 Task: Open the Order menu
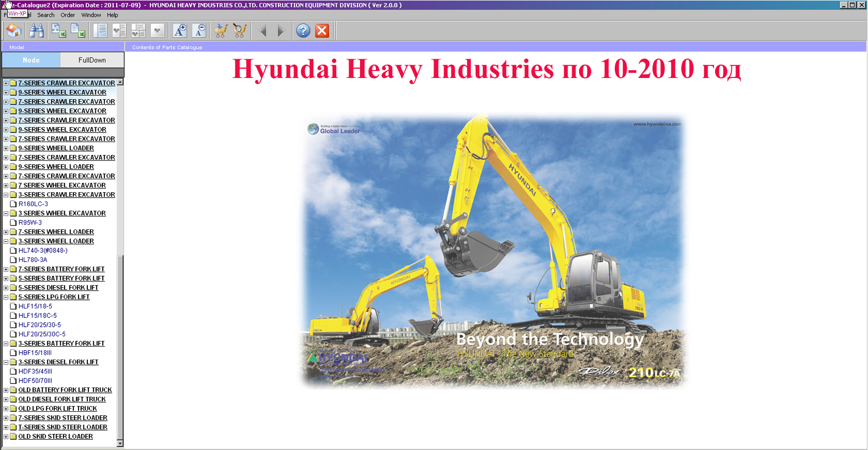[68, 15]
